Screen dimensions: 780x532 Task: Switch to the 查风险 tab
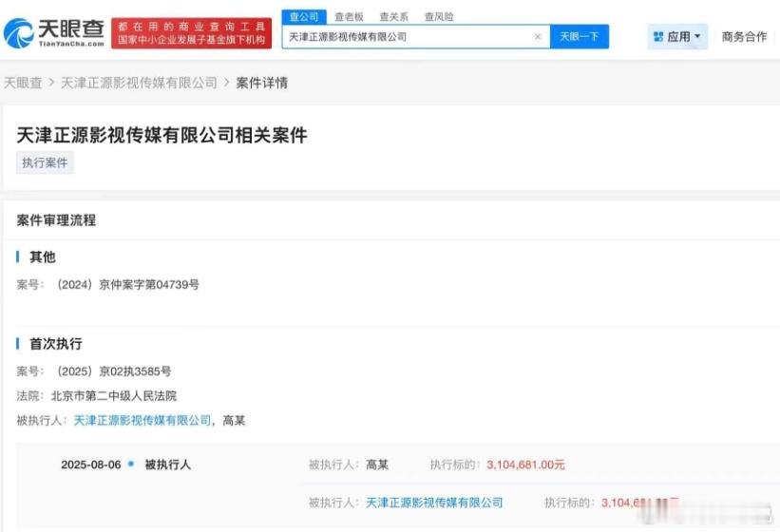[439, 17]
